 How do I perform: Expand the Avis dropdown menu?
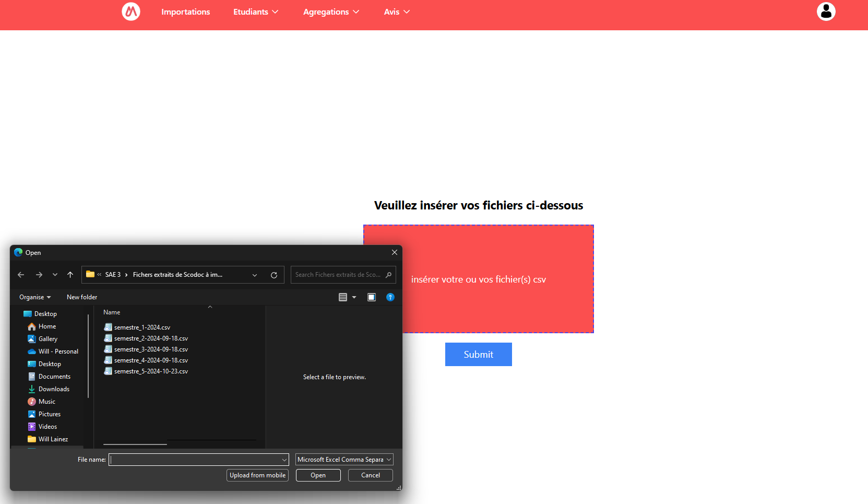[397, 11]
